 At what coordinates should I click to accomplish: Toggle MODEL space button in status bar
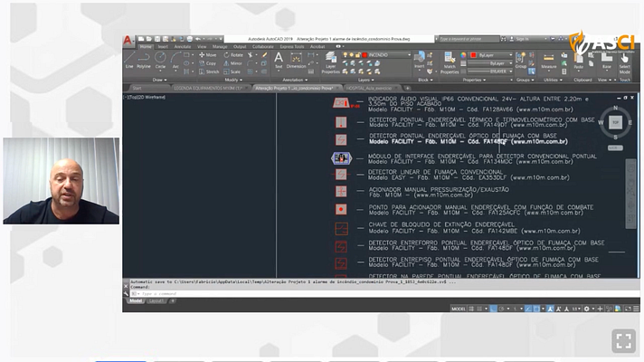pyautogui.click(x=459, y=309)
